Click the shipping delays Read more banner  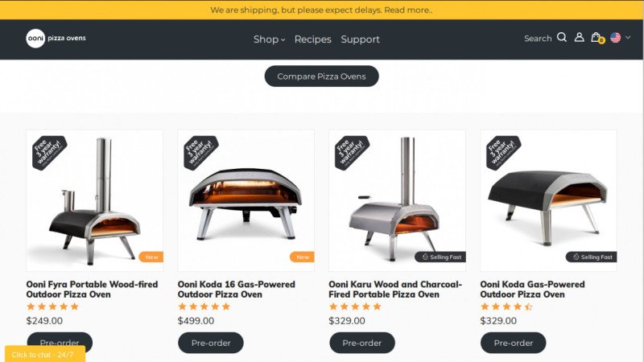[x=321, y=10]
